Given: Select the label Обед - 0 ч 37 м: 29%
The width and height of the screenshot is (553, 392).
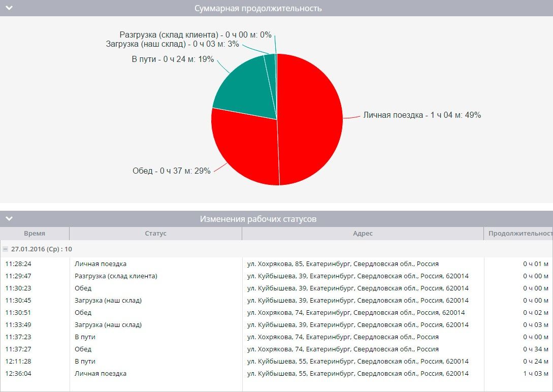Looking at the screenshot, I should click(172, 171).
